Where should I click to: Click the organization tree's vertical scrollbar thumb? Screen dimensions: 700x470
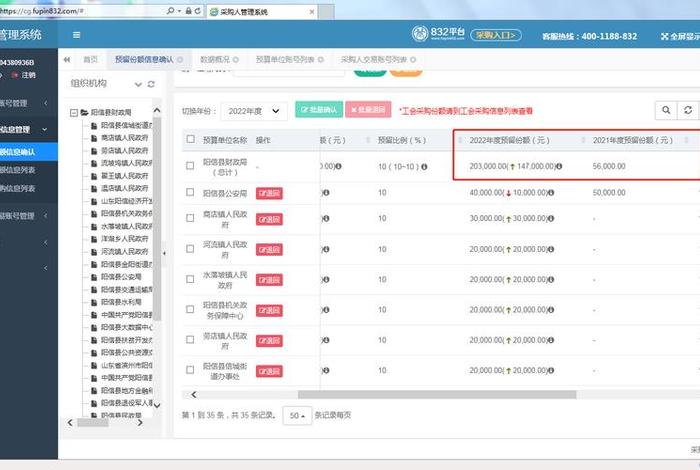(157, 219)
